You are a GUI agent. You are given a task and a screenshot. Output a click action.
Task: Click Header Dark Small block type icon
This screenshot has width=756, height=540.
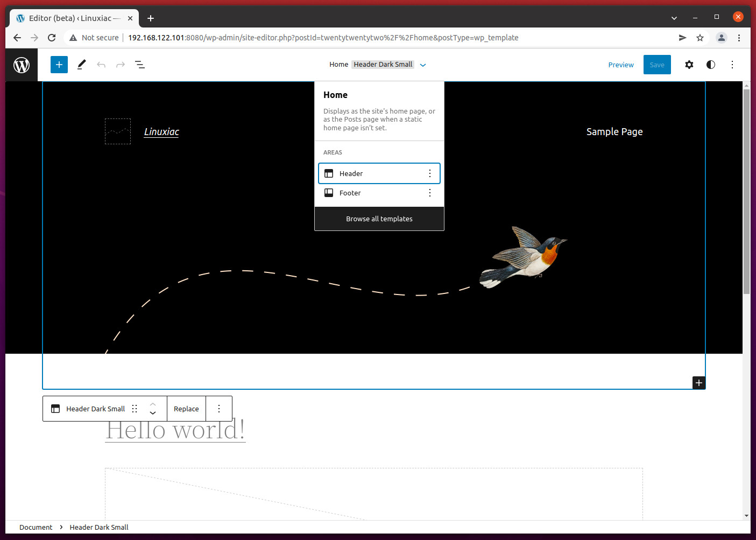(55, 409)
